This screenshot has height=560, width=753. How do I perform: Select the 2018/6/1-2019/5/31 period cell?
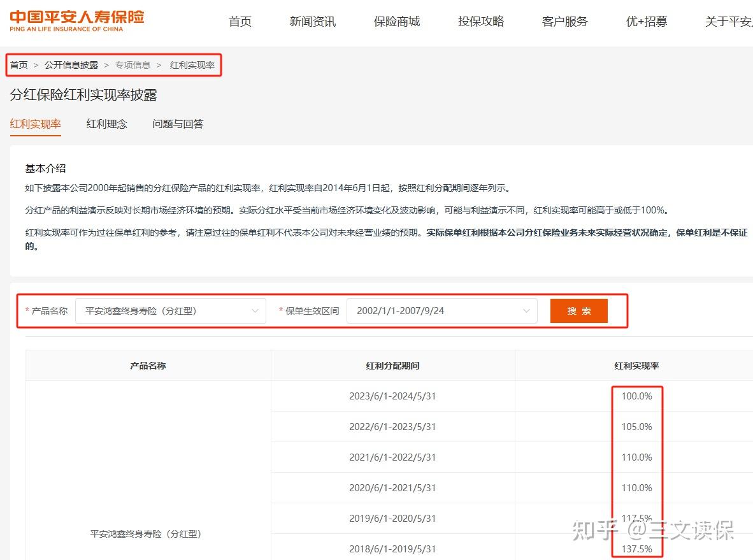[x=393, y=549]
